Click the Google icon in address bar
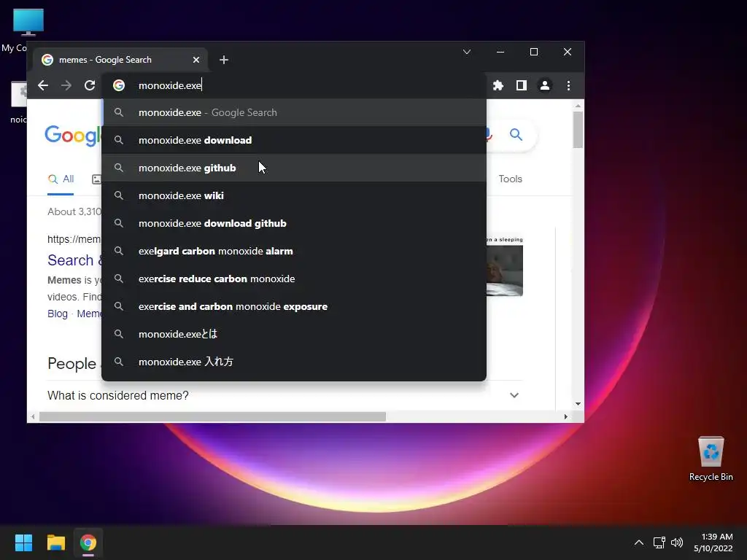Viewport: 747px width, 560px height. 119,85
